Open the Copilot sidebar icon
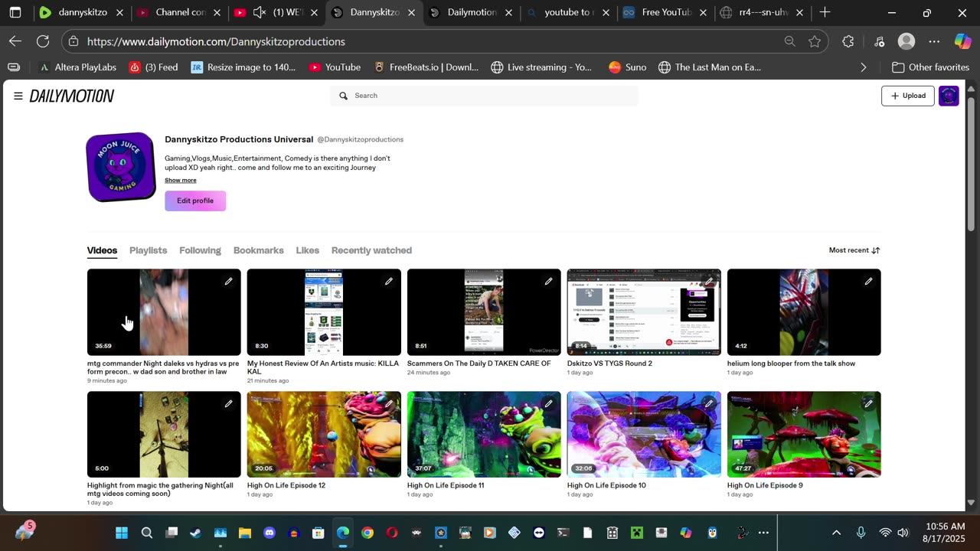Screen dimensions: 980x551 (962, 41)
